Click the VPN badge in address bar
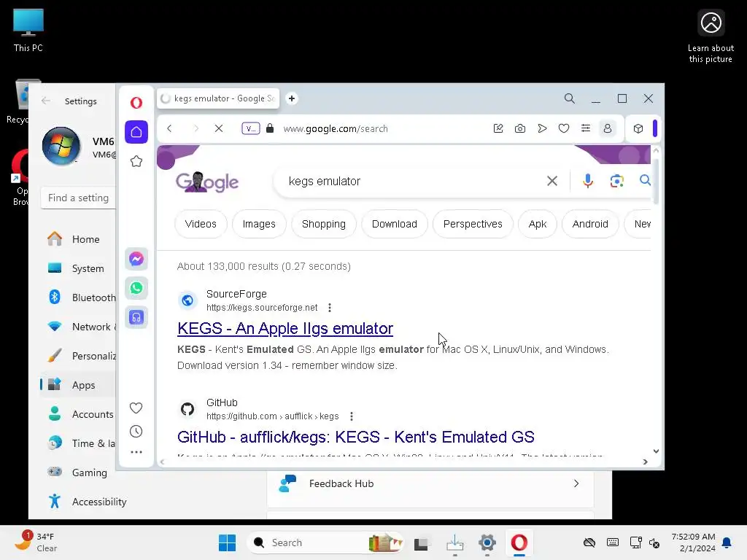 (x=251, y=128)
